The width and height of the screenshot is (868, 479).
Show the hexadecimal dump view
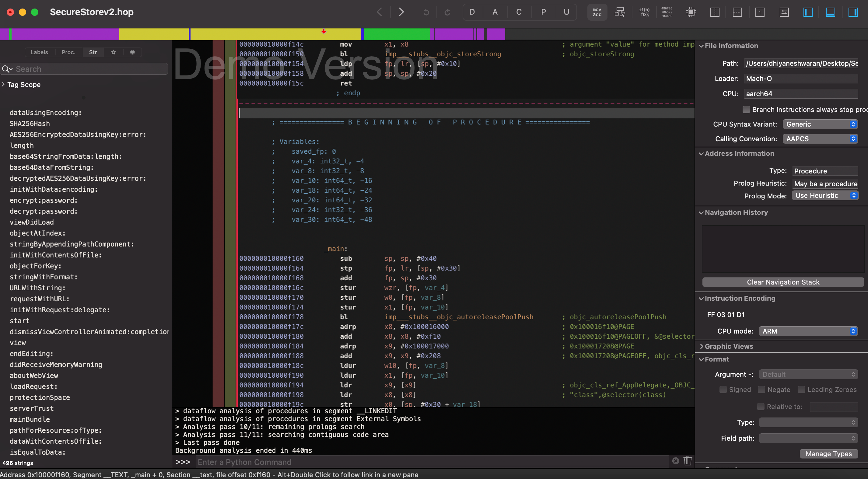click(x=667, y=12)
